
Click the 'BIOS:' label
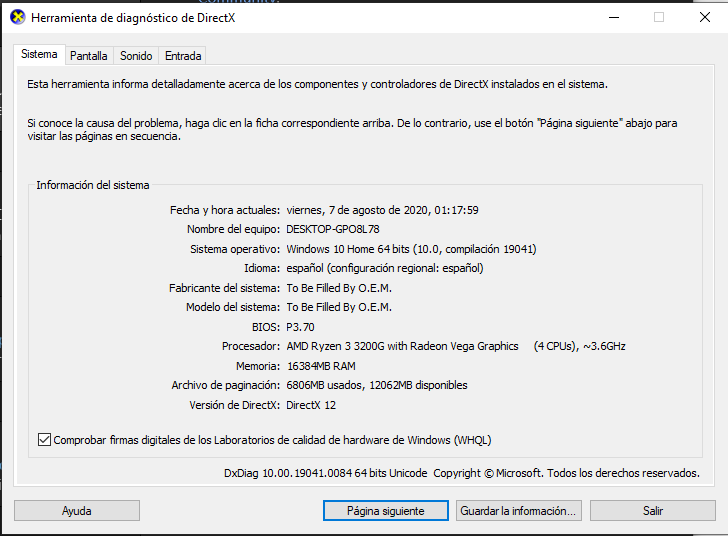coord(266,327)
